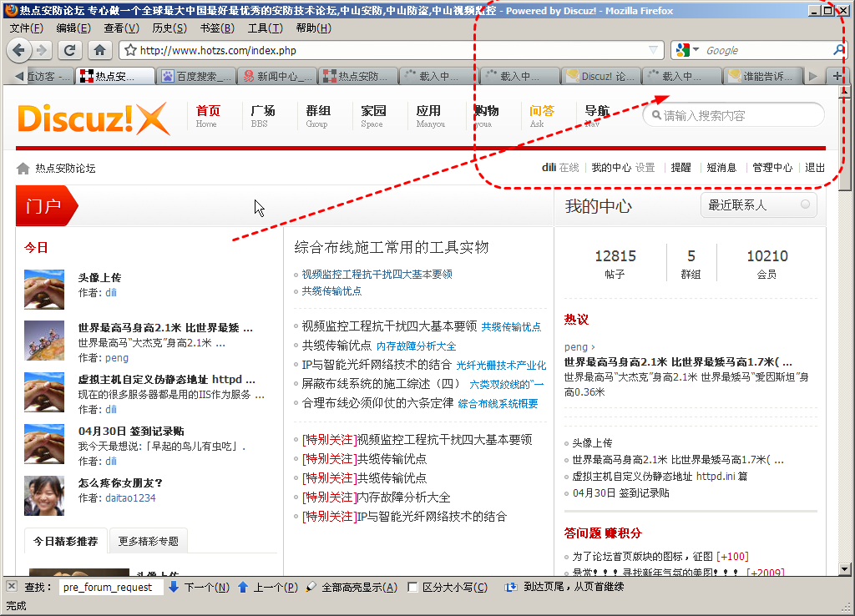Viewport: 855px width, 616px height.
Task: Select the 今日精彩推荐 tab
Action: click(x=65, y=542)
